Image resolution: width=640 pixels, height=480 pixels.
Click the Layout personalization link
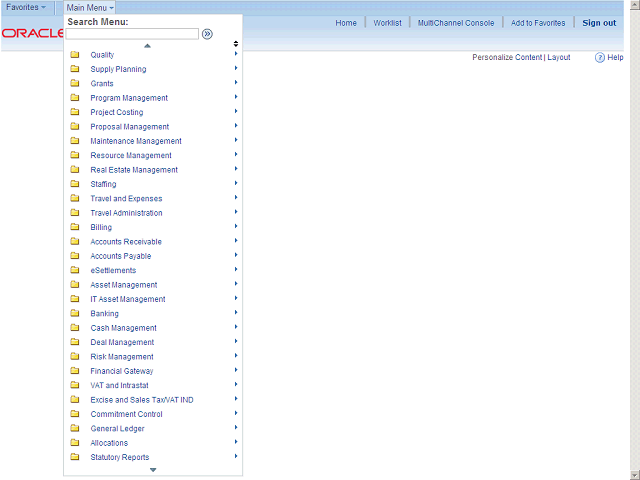(x=559, y=58)
